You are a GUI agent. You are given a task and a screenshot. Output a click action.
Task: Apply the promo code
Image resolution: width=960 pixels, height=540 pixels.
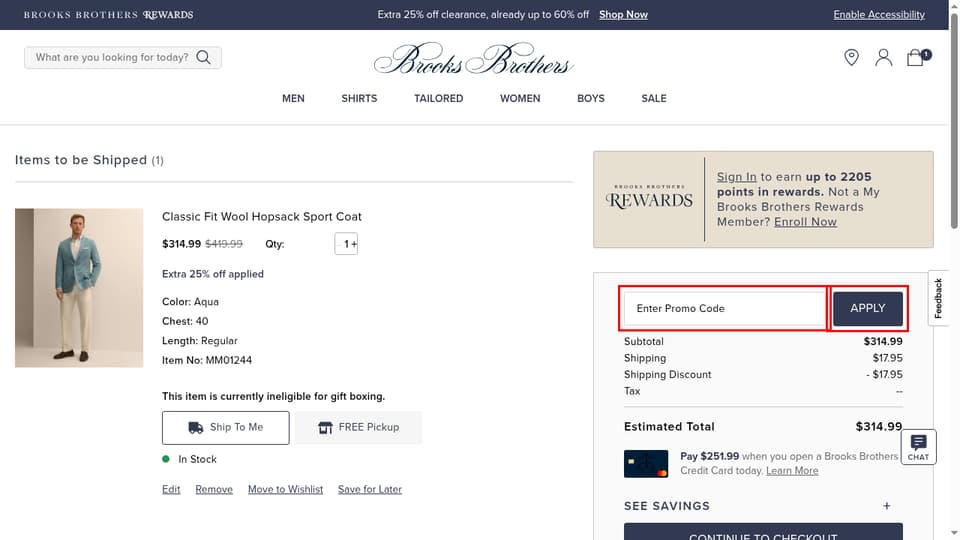tap(868, 309)
